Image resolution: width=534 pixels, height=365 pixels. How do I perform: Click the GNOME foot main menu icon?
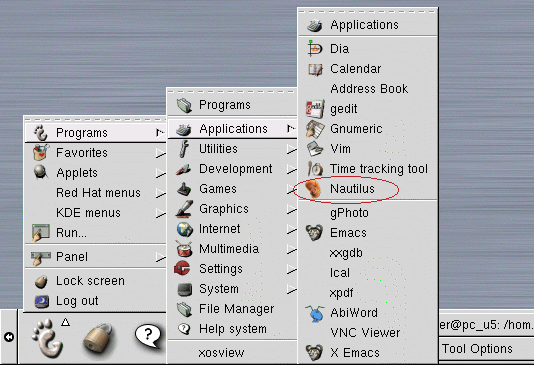[x=48, y=338]
